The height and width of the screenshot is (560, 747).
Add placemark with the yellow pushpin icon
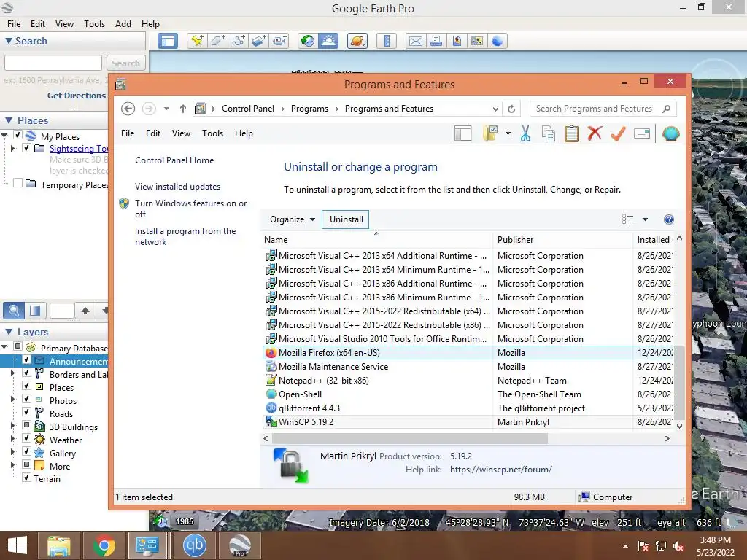coord(196,41)
